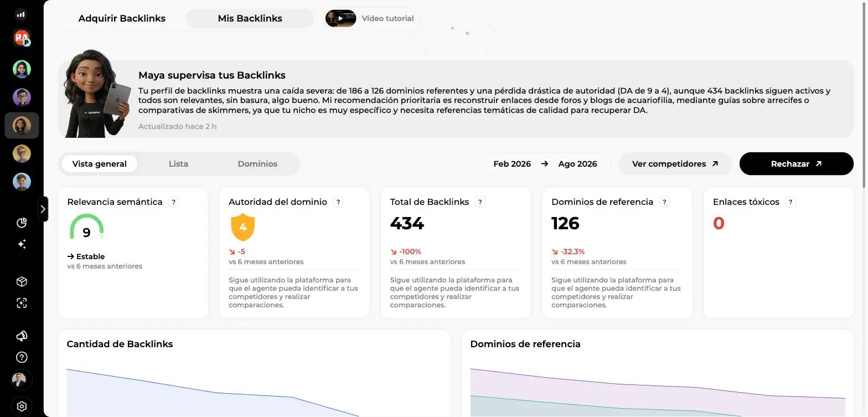Click the bar chart logo icon in sidebar
Screen dimensions: 868x417
tap(21, 14)
